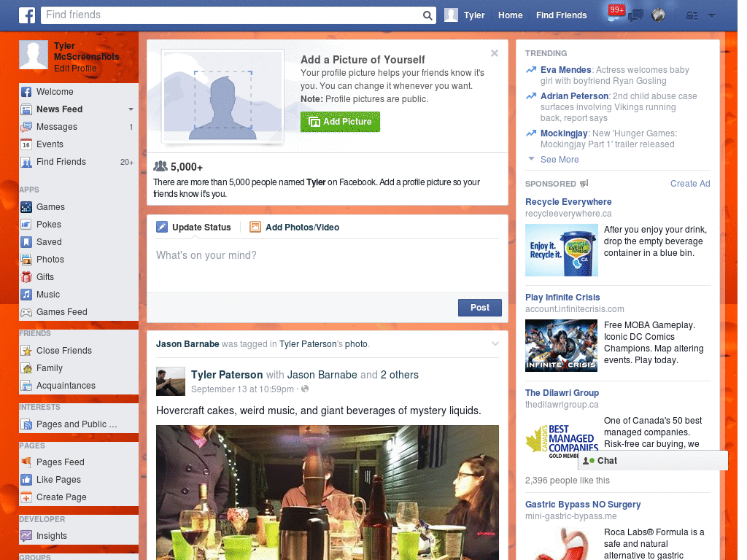Viewport: 747px width, 560px height.
Task: Click the What's on your mind box
Action: point(328,265)
